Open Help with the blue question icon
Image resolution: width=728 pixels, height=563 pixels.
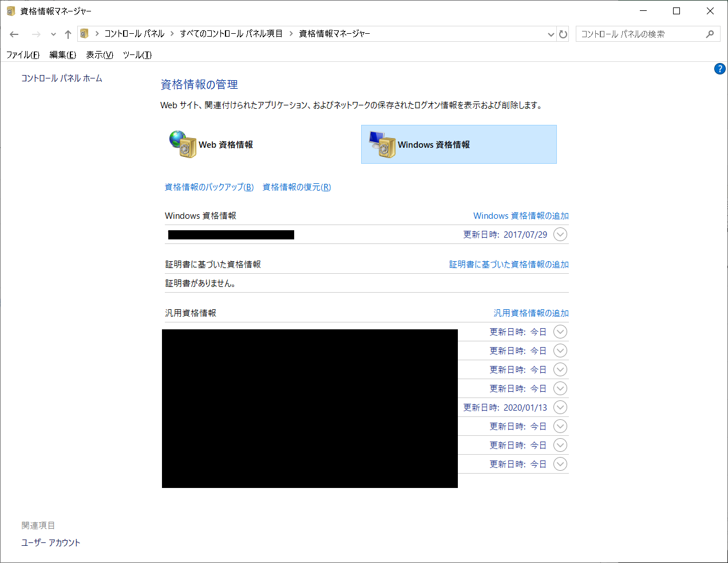(x=720, y=69)
